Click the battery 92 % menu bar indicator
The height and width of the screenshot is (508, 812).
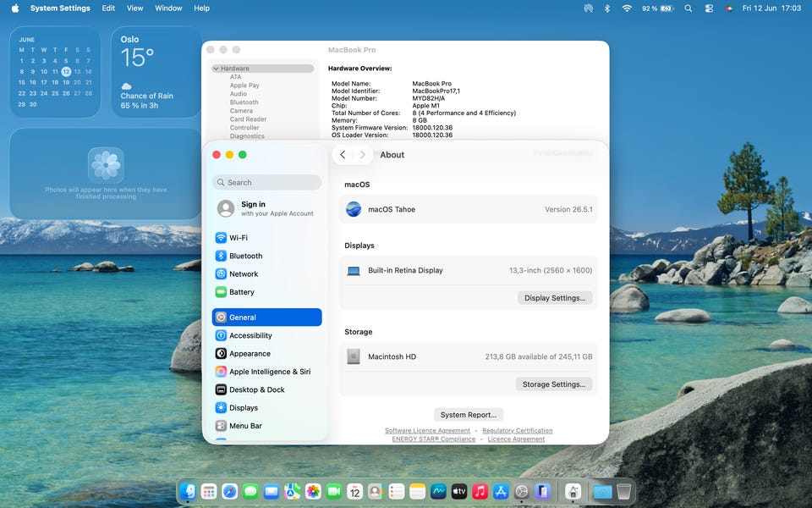[x=658, y=8]
